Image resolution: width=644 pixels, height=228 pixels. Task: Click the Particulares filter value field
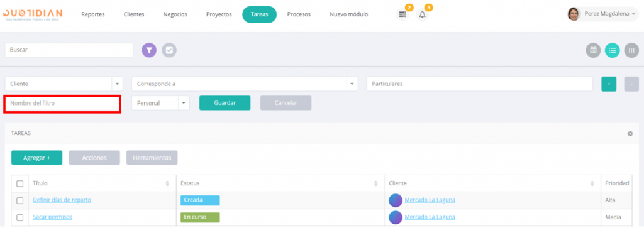(480, 84)
